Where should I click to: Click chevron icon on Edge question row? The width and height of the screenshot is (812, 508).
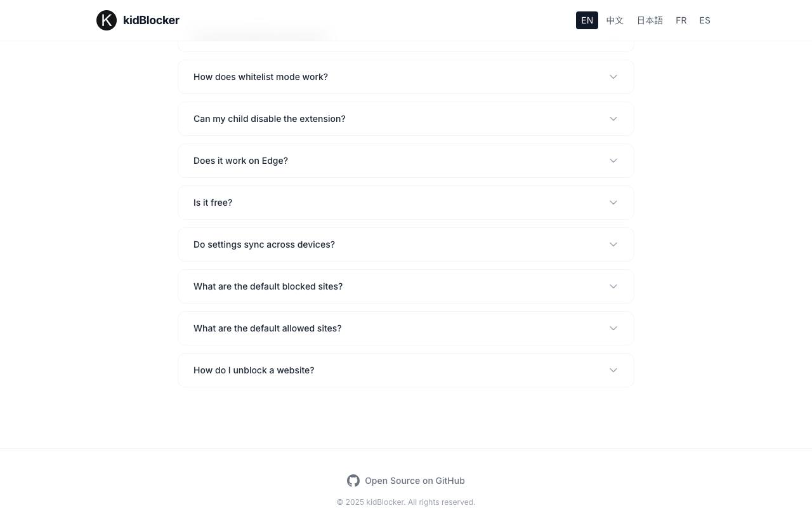[x=613, y=161]
